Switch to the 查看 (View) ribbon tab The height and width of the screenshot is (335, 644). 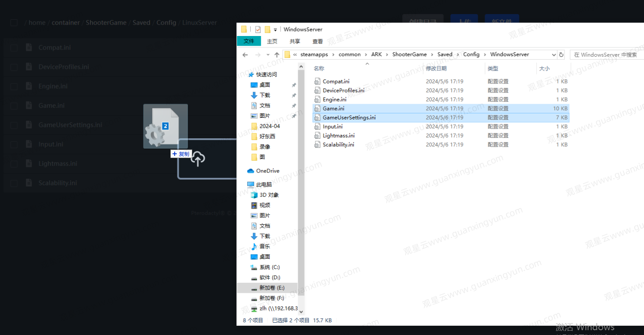(x=317, y=41)
